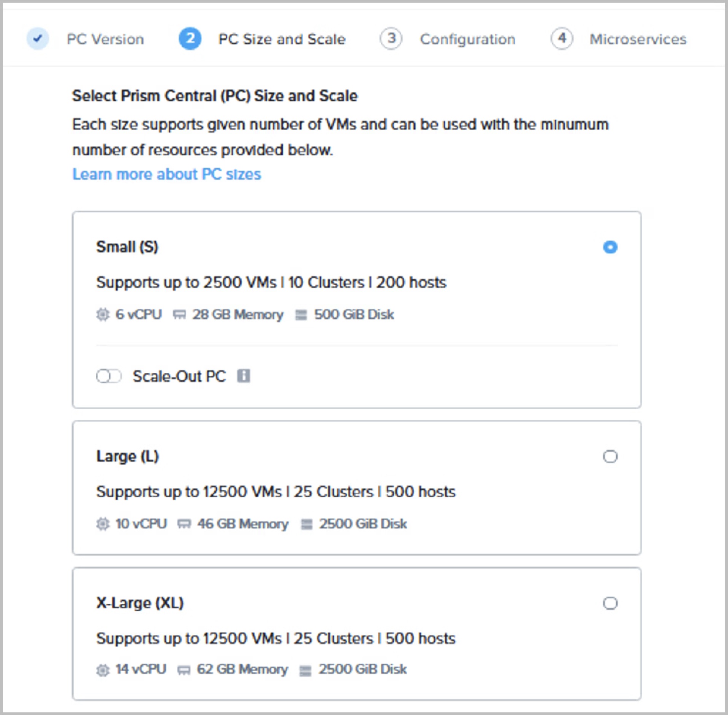The width and height of the screenshot is (728, 715).
Task: Click the X-Large (XL) size card
Action: pos(357,633)
